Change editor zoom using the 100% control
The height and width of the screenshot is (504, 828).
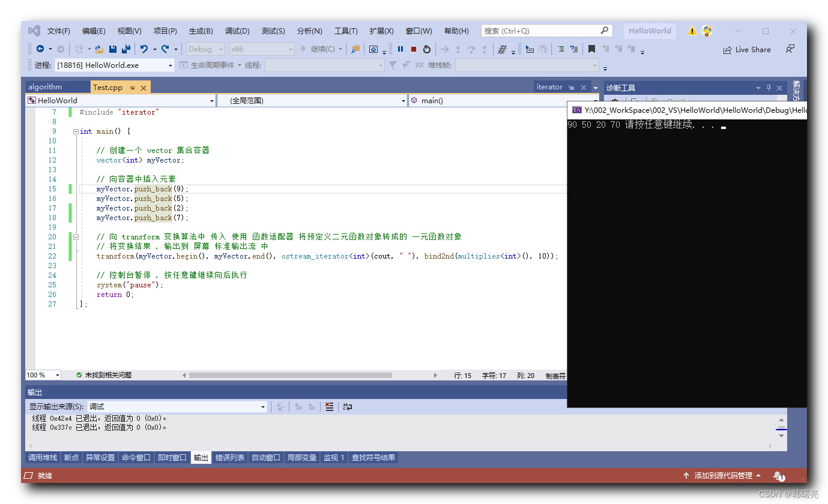tap(41, 375)
